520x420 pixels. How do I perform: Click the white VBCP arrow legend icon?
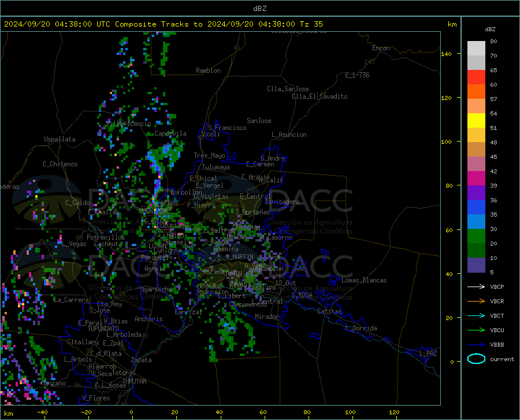(x=476, y=287)
